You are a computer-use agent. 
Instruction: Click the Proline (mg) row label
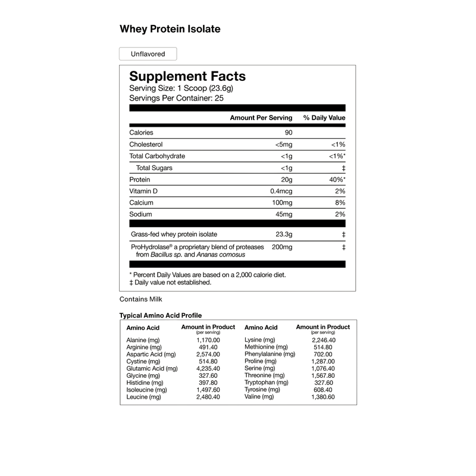(x=261, y=361)
